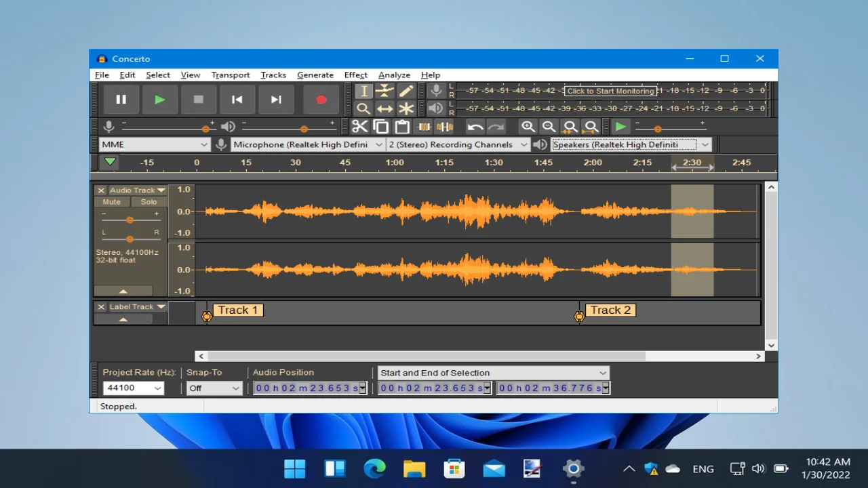Click the horizontal scrollbar right arrow
The width and height of the screenshot is (868, 488).
[x=759, y=356]
